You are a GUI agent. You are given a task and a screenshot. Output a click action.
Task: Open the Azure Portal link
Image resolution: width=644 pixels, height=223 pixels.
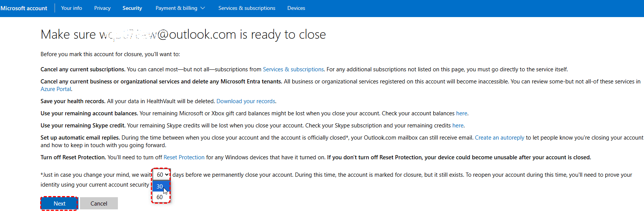coord(56,89)
